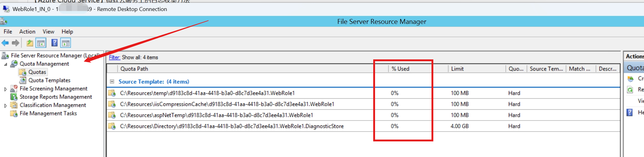Click the Source Tem... column header

point(546,69)
